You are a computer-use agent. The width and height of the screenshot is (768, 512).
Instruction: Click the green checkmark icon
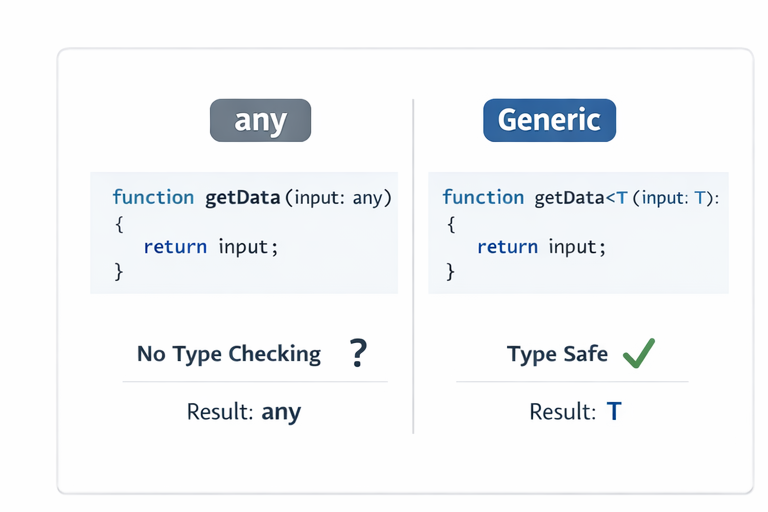pyautogui.click(x=639, y=352)
